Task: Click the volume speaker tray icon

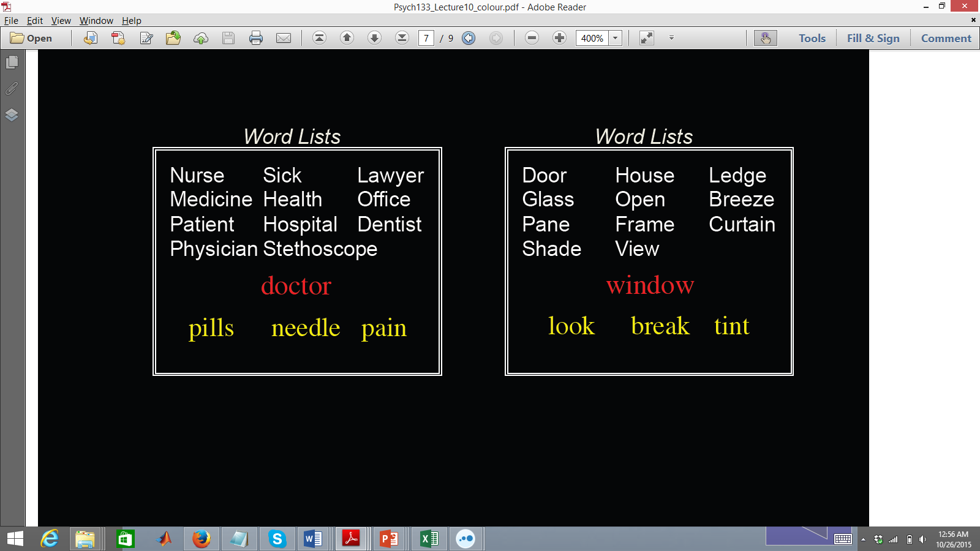Action: click(x=922, y=539)
